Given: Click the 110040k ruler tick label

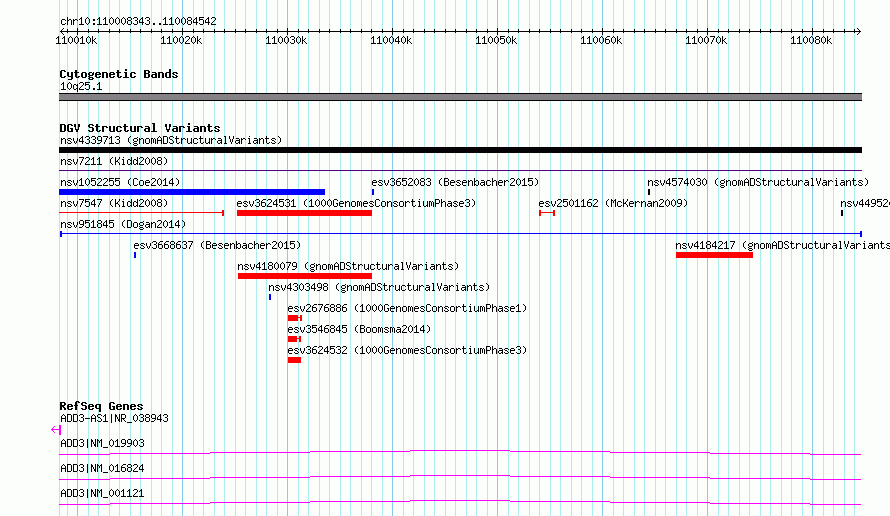Looking at the screenshot, I should [x=391, y=41].
